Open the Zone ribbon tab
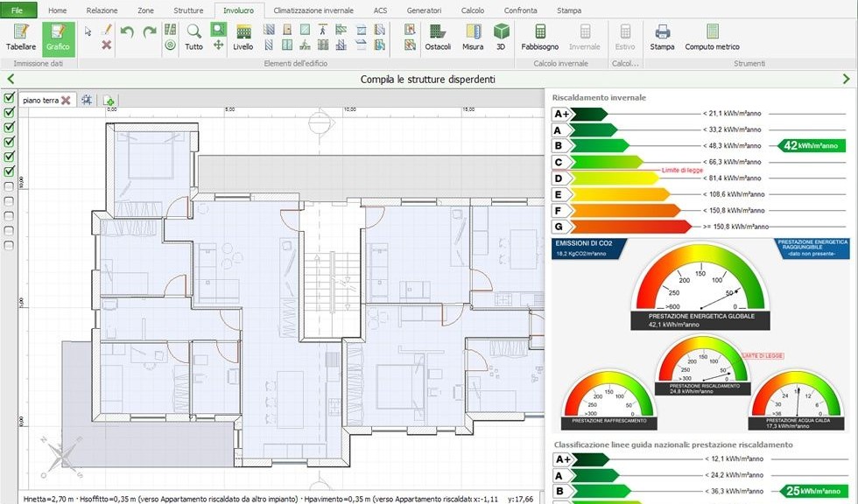Viewport: 858px width, 504px height. (x=145, y=10)
